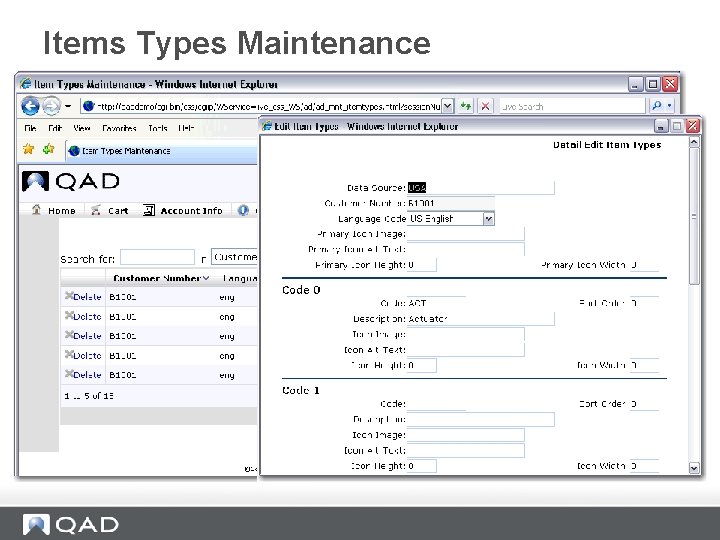Click the '1 .. 5 of 15' pager text
Viewport: 720px width, 540px height.
(89, 395)
